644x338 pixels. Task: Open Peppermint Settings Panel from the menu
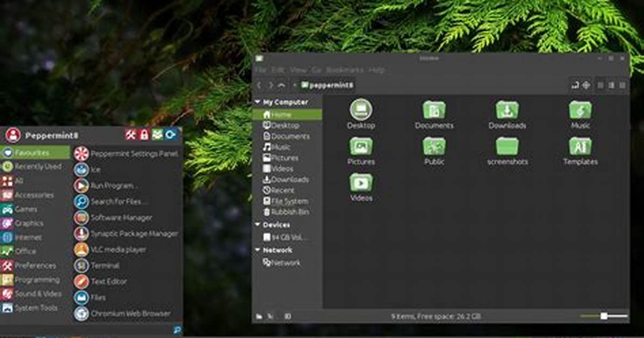(x=127, y=153)
